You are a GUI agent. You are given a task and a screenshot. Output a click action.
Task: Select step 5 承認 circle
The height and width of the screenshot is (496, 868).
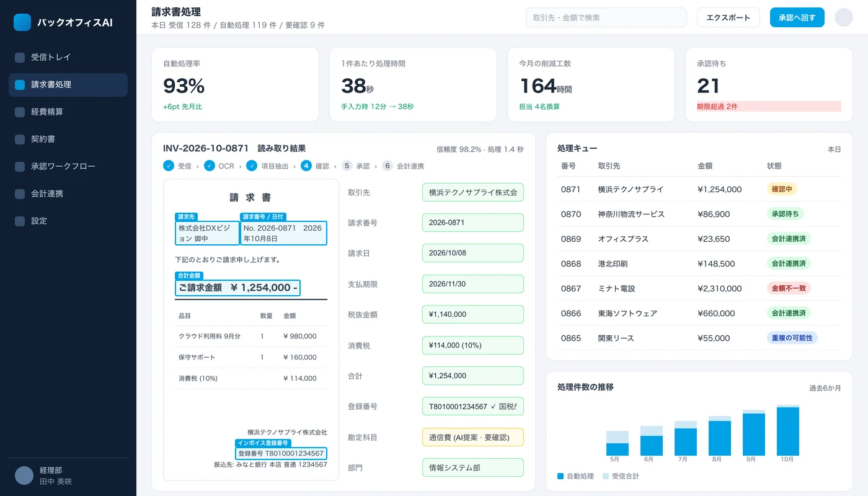pyautogui.click(x=347, y=166)
